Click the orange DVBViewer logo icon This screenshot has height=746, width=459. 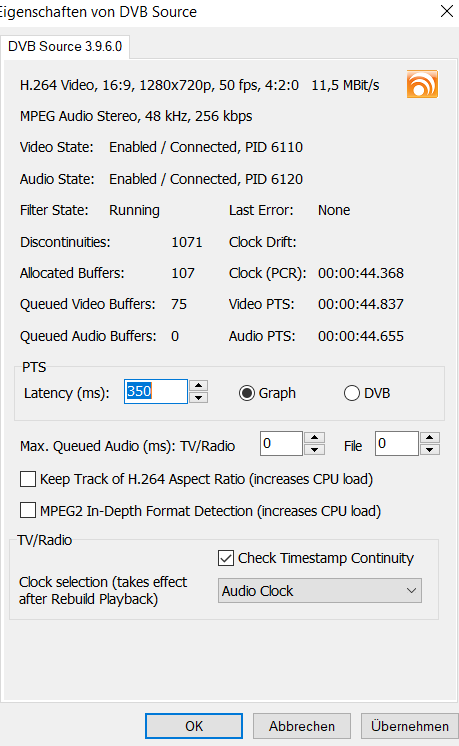tap(422, 84)
